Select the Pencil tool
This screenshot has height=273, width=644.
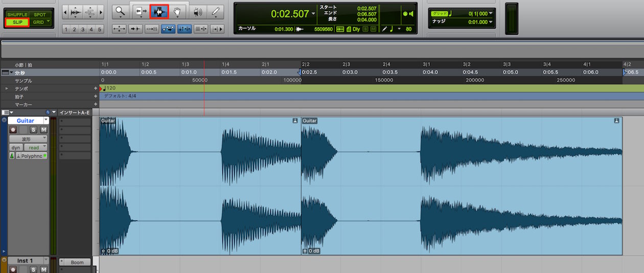tap(217, 11)
